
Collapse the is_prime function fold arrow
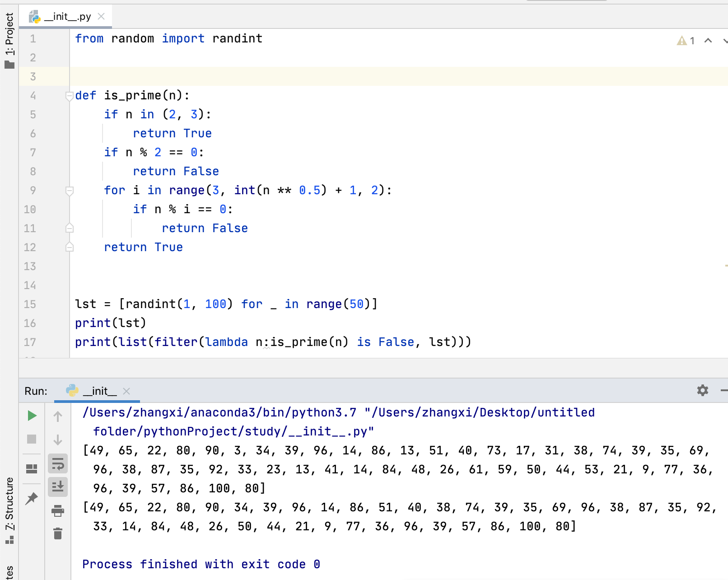(69, 95)
